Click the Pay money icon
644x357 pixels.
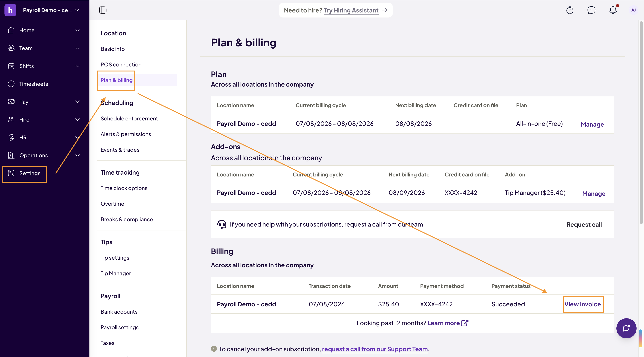[x=11, y=102]
